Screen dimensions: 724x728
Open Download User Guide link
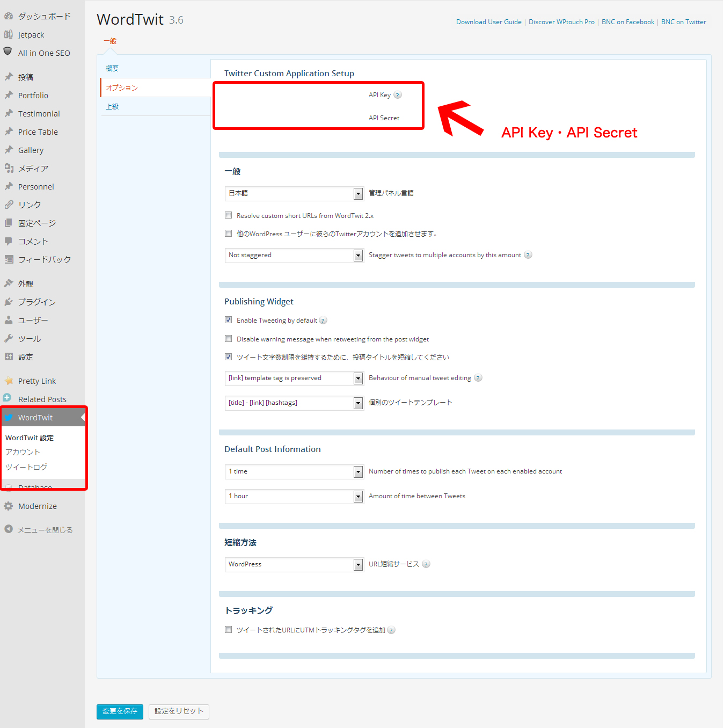489,22
